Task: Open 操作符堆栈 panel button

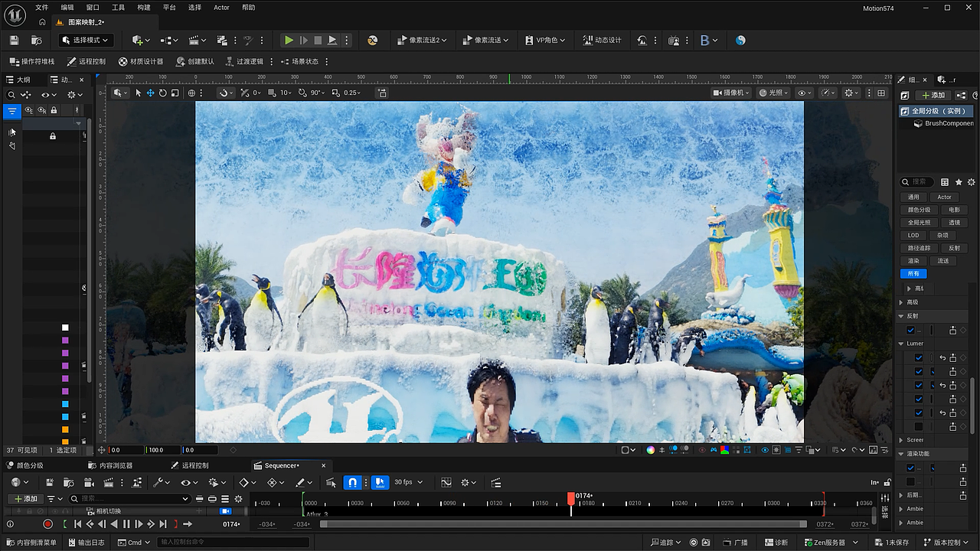Action: [x=32, y=61]
